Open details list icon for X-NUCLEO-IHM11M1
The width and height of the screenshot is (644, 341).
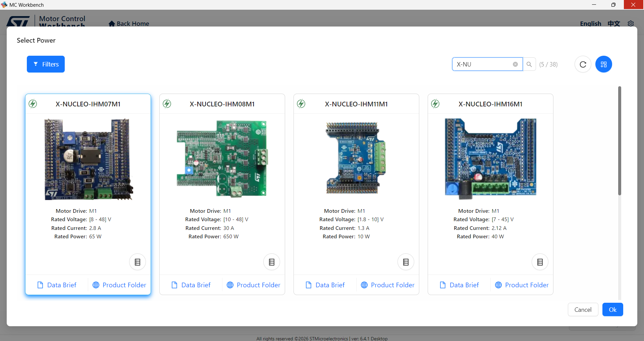coord(406,262)
